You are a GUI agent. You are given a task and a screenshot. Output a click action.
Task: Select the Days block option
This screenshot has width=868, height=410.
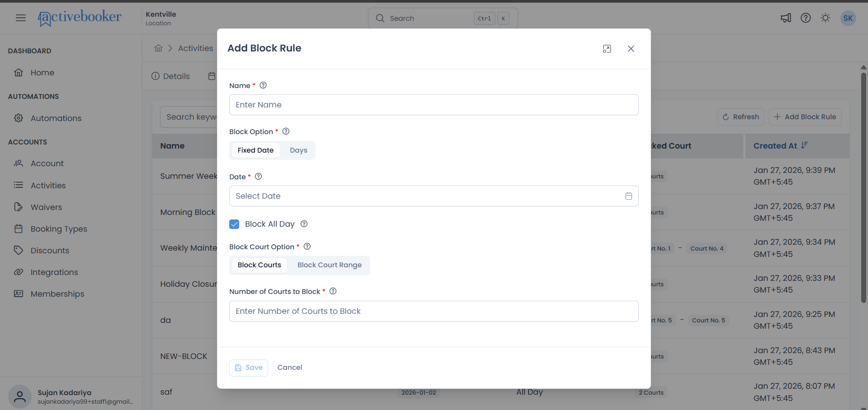coord(298,150)
